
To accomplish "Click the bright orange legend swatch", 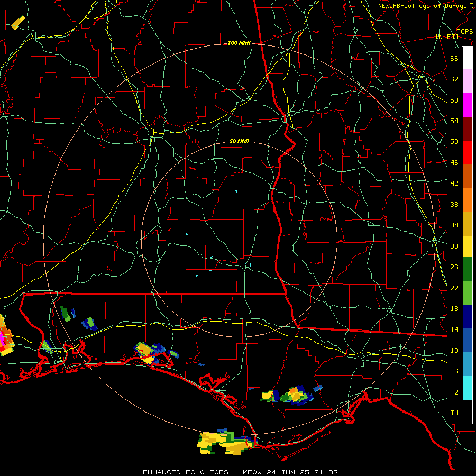I will [x=467, y=200].
